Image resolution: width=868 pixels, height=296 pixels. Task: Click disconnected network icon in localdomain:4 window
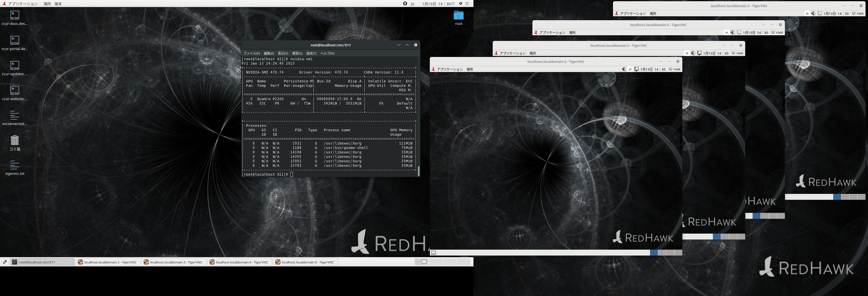(739, 33)
